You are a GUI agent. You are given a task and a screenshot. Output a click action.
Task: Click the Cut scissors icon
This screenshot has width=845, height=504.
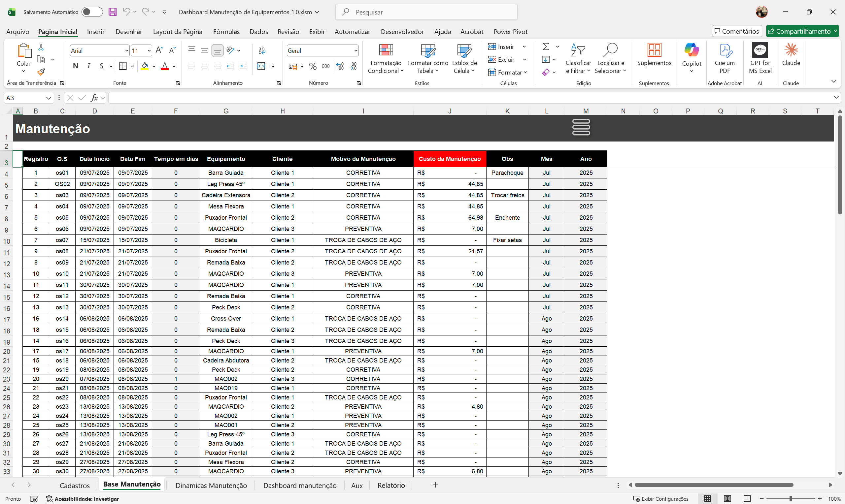(41, 47)
